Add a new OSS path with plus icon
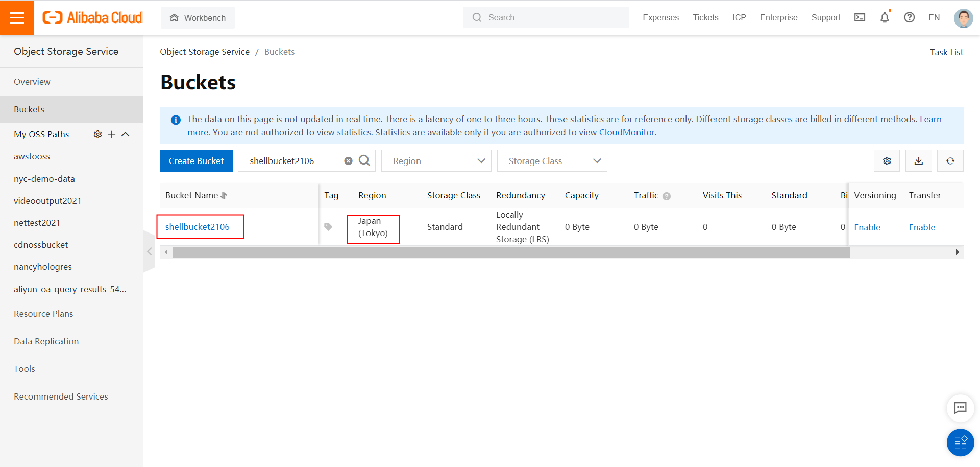This screenshot has width=980, height=467. (111, 134)
